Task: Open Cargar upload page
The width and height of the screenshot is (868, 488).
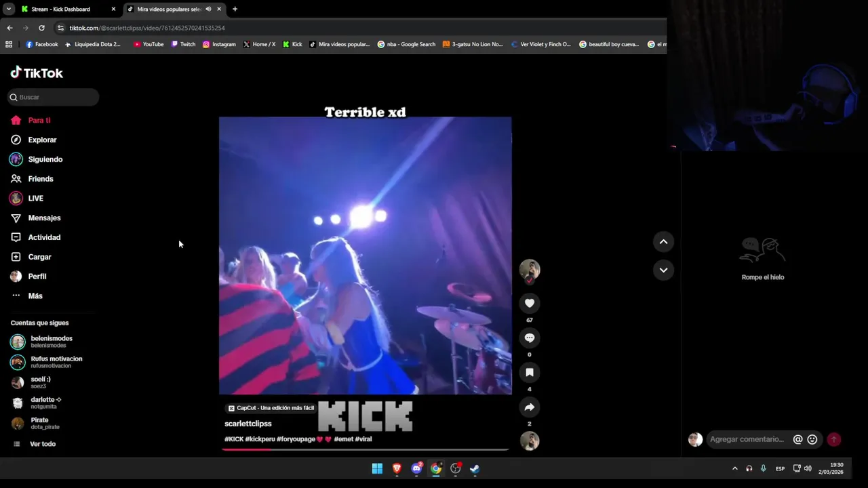Action: [39, 257]
